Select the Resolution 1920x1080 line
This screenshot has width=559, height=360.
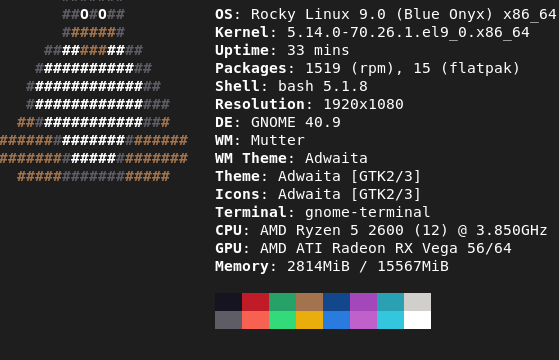point(309,104)
